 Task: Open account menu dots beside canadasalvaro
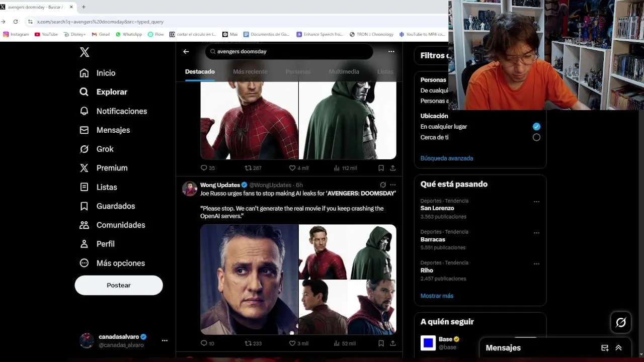click(x=165, y=340)
